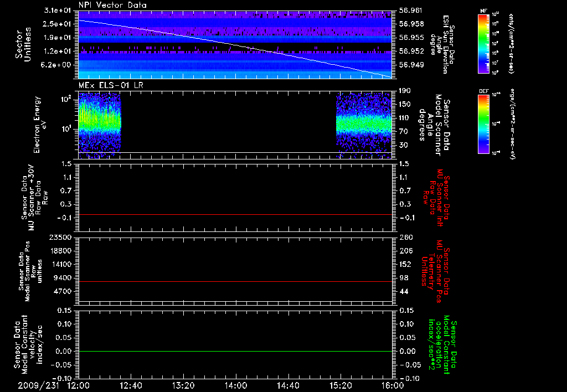Screen dimensions: 567x392
Task: Click the 2.5e+01 sector tick label
Action: (x=58, y=24)
